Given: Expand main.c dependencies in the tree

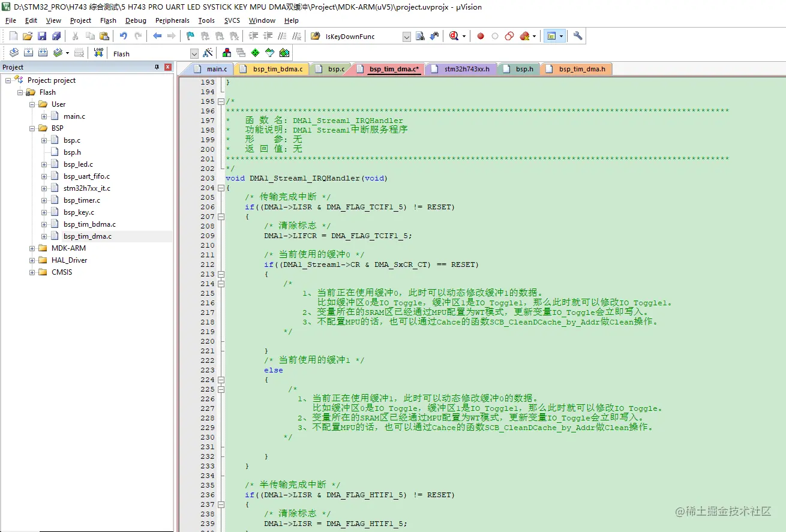Looking at the screenshot, I should click(44, 116).
